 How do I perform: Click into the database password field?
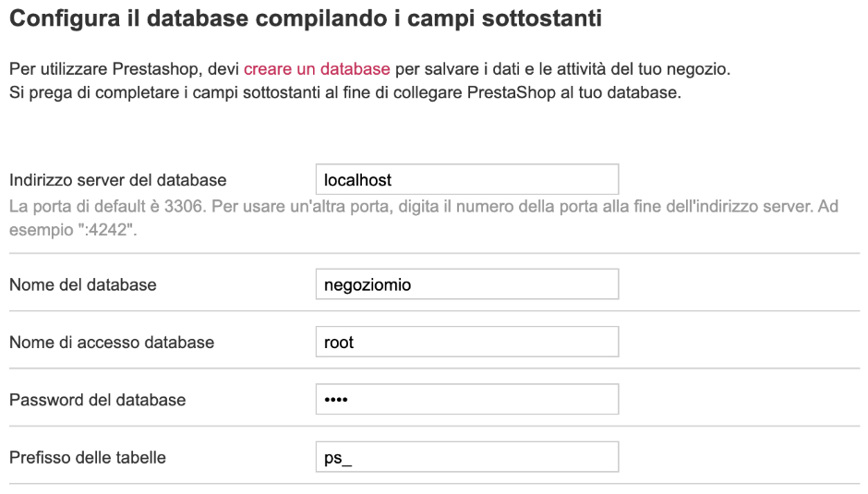pos(466,400)
